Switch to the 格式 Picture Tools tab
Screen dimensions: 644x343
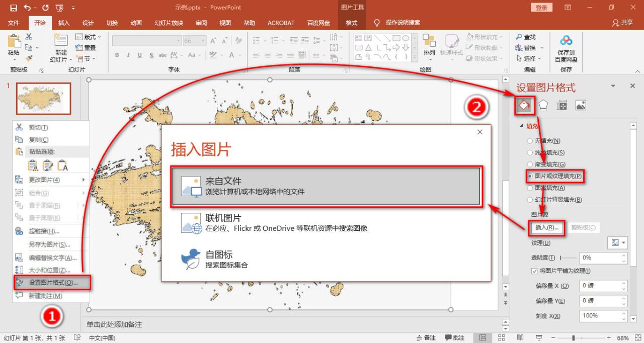tap(352, 23)
